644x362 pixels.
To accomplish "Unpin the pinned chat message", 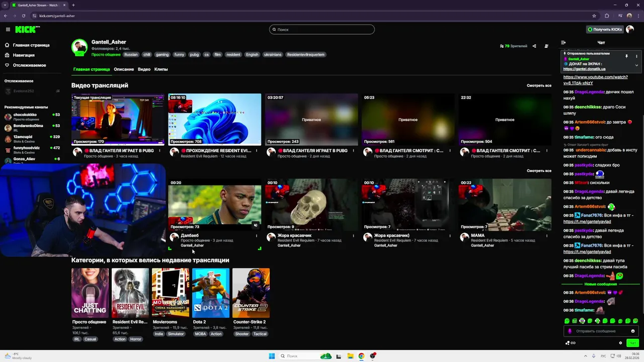I will pos(626,56).
